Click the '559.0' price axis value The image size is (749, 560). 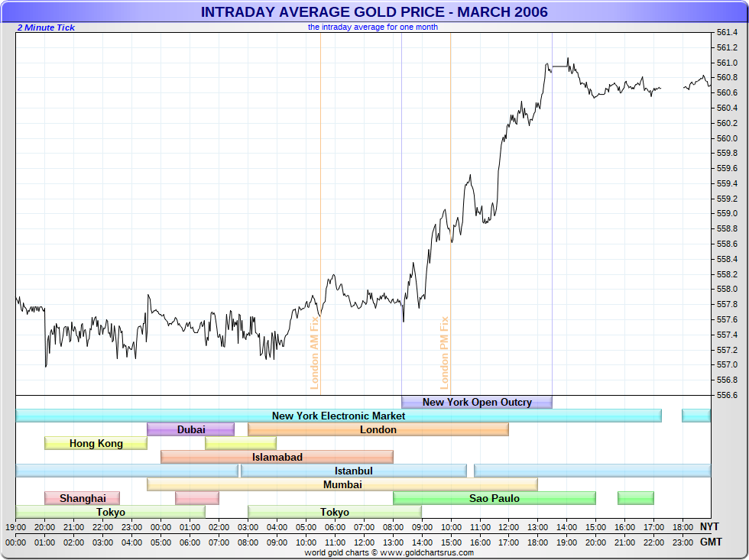(727, 213)
